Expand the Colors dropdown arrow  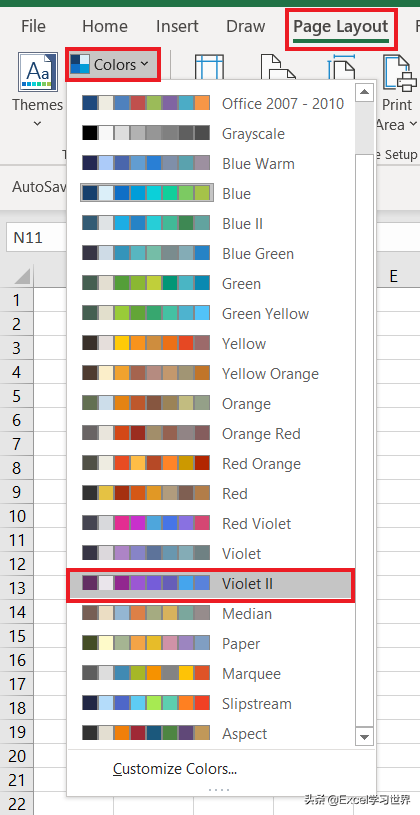[x=145, y=64]
